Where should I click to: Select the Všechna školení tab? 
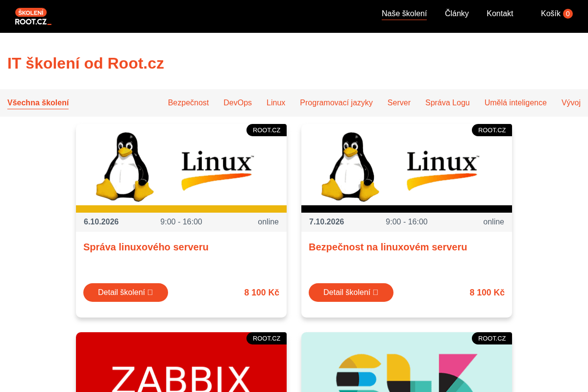38,103
